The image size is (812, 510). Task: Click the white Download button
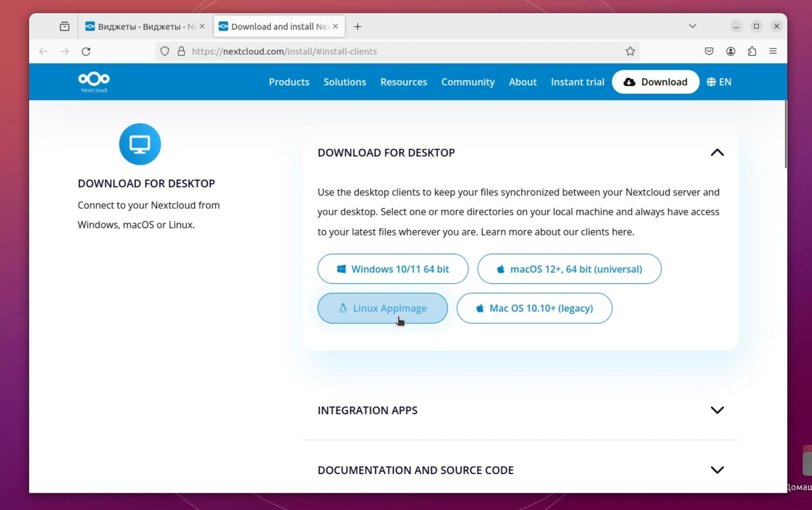(x=656, y=82)
